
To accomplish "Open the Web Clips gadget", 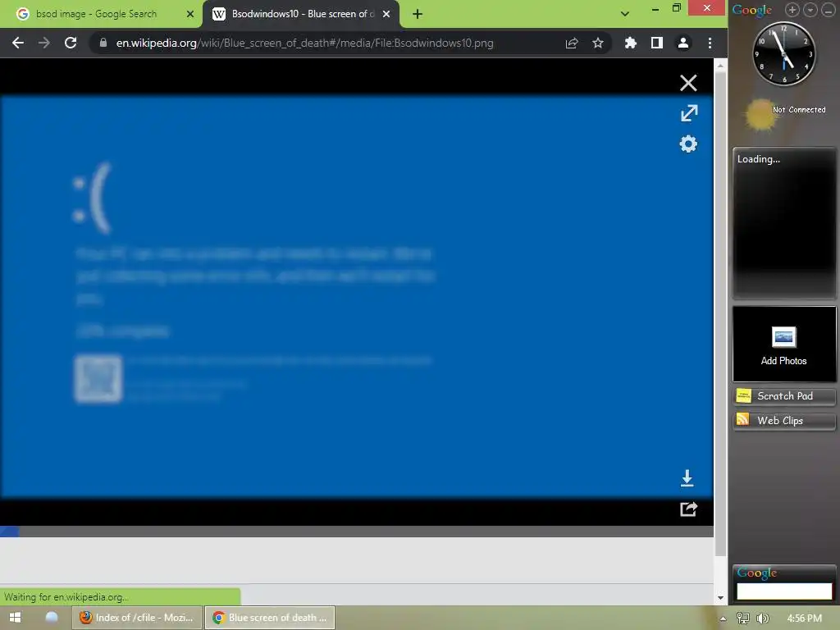I will tap(784, 421).
